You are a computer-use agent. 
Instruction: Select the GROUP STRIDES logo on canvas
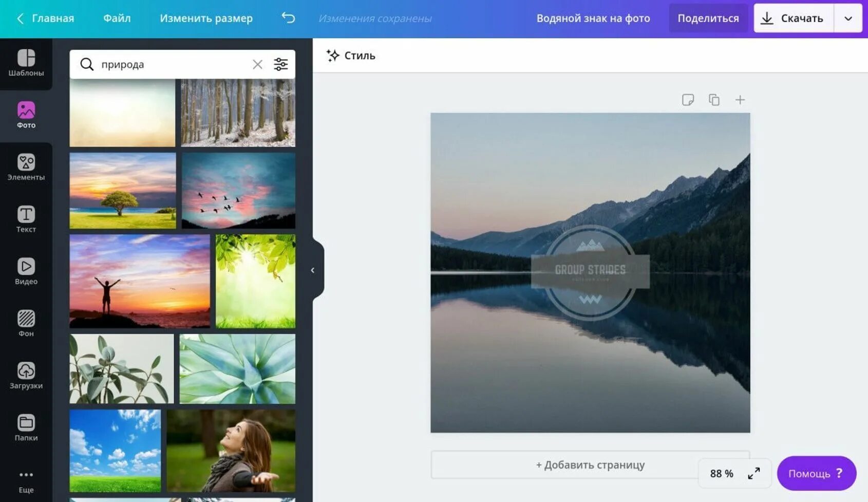point(590,272)
